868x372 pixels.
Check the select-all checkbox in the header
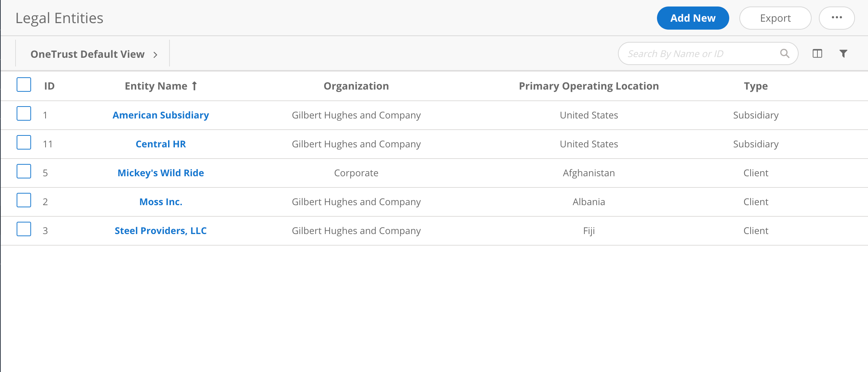[x=23, y=85]
